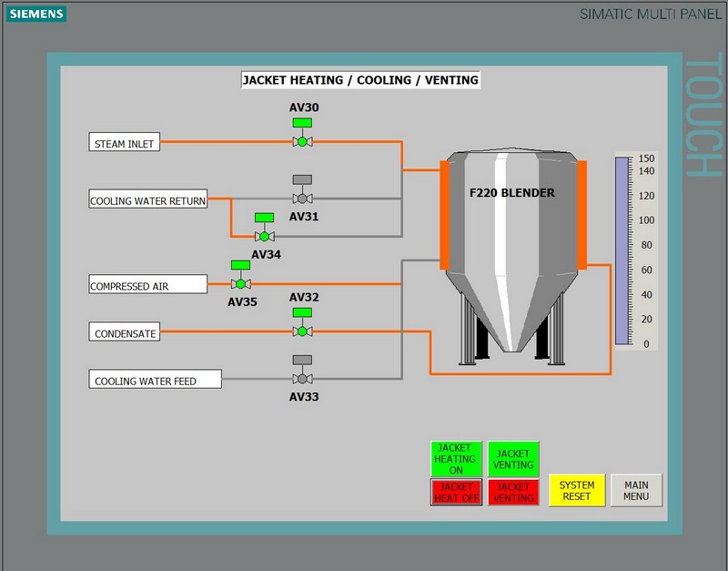Click the AV31 cooling water return valve
Image resolution: width=728 pixels, height=571 pixels.
[302, 189]
